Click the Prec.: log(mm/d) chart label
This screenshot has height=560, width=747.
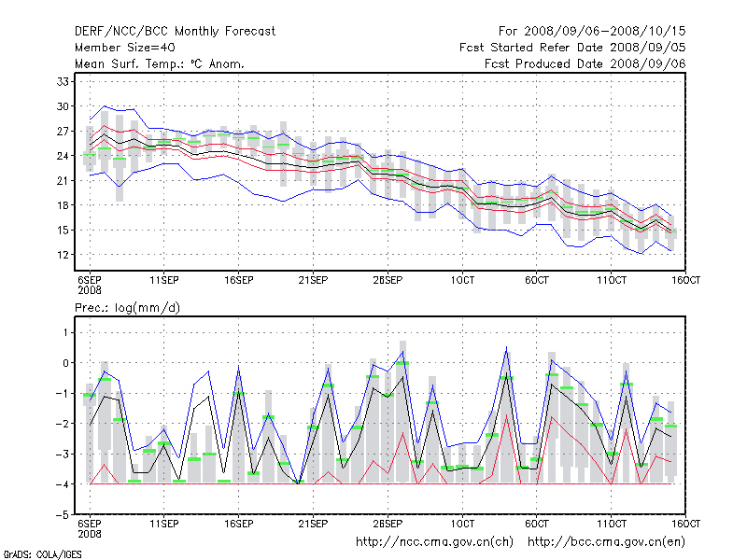[x=132, y=307]
